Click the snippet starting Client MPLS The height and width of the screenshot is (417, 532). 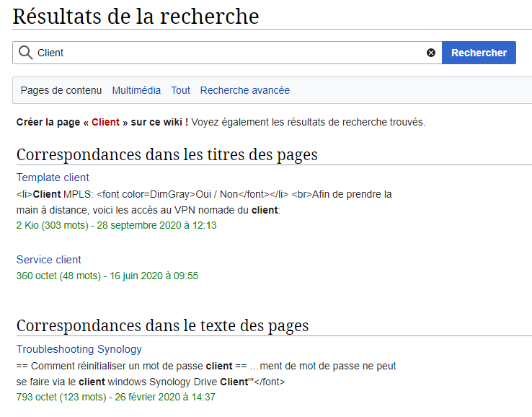[x=204, y=194]
